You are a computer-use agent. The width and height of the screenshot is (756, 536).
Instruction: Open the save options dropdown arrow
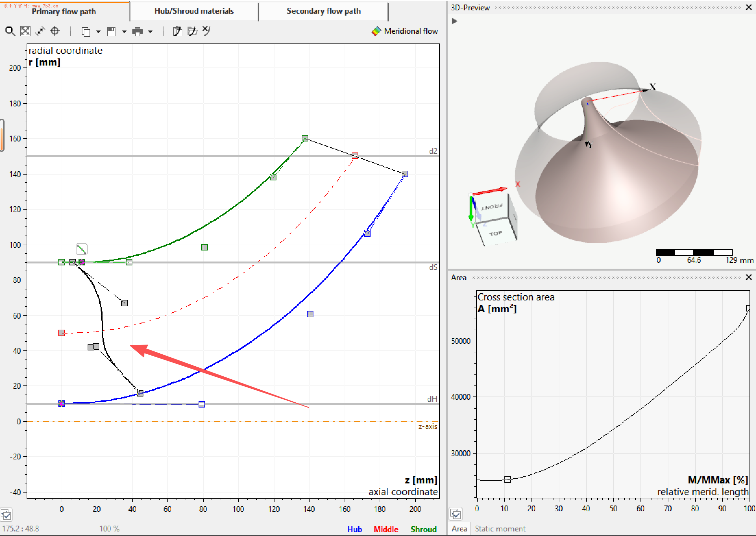point(124,32)
